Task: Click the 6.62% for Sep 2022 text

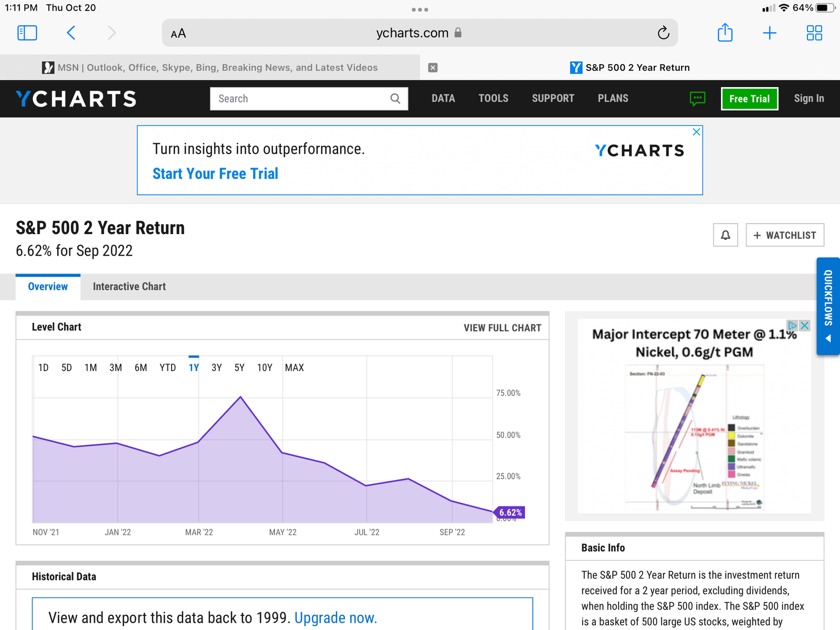Action: coord(74,251)
